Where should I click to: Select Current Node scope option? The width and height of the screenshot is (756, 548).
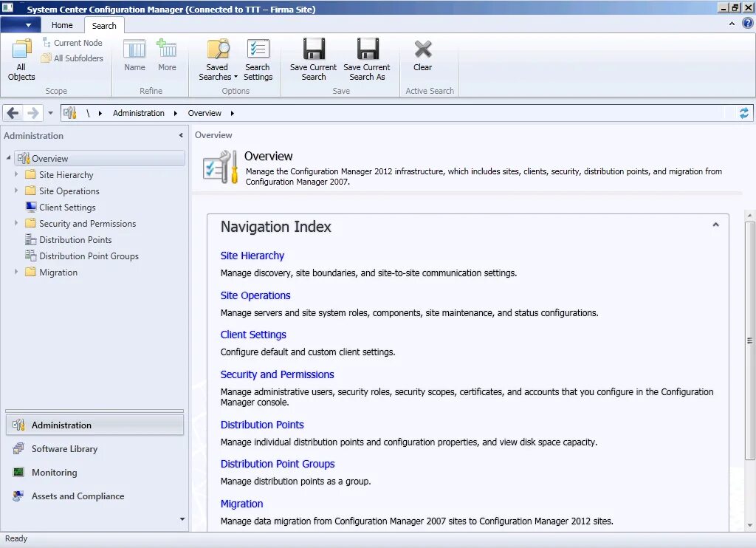click(72, 43)
